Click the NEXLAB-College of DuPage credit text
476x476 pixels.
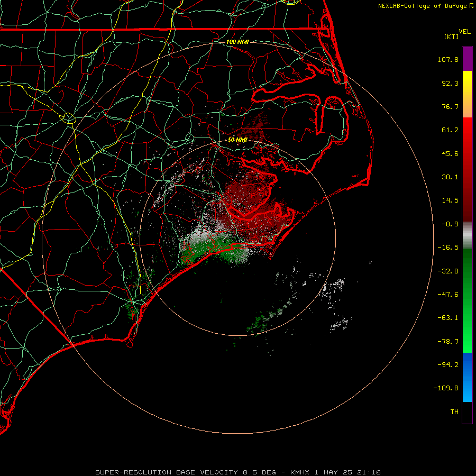422,6
